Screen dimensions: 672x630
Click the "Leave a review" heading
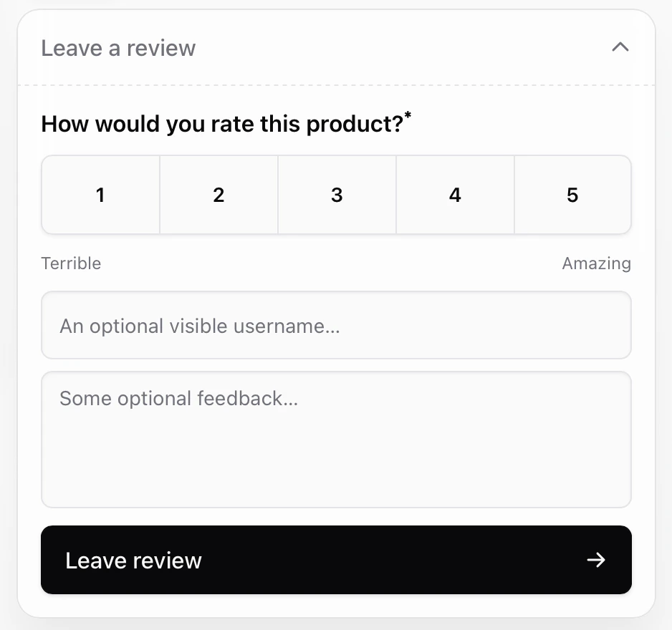pyautogui.click(x=118, y=48)
